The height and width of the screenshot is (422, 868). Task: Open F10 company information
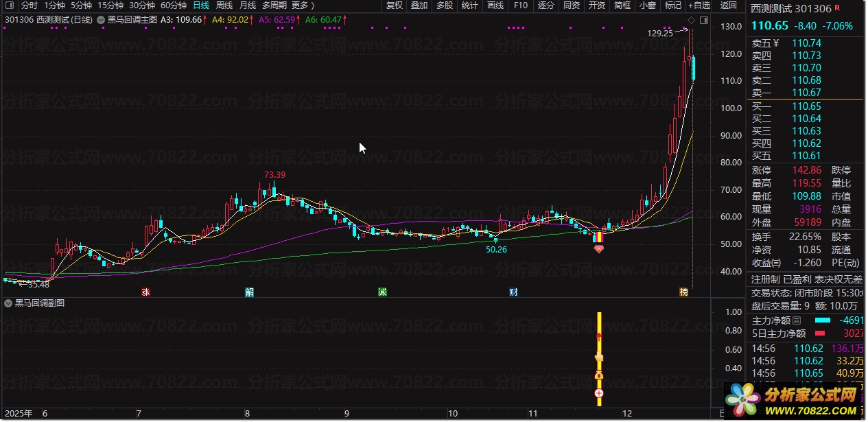tap(521, 5)
